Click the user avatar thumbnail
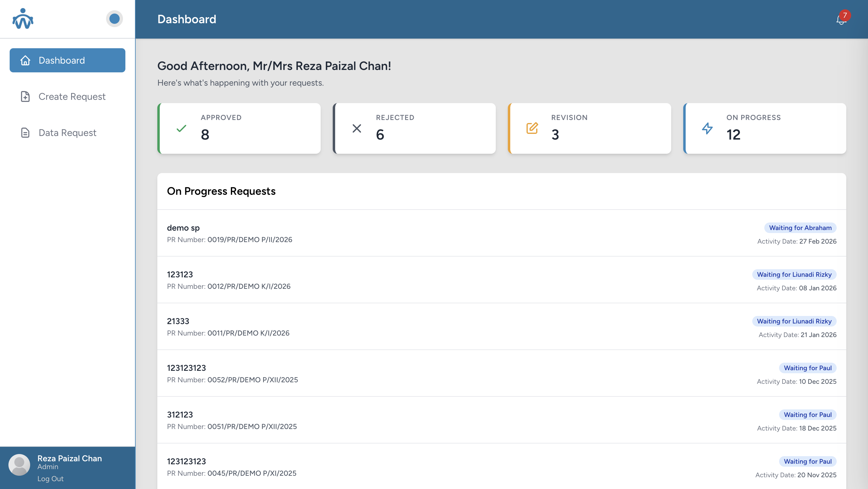The width and height of the screenshot is (868, 489). pyautogui.click(x=19, y=465)
